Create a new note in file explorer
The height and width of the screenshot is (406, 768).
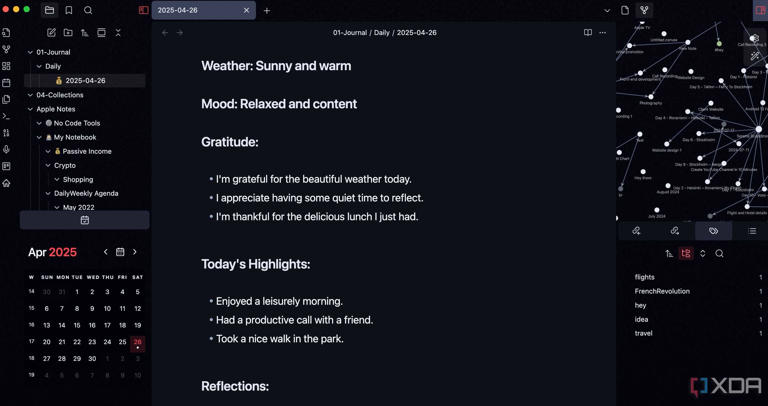pos(51,33)
